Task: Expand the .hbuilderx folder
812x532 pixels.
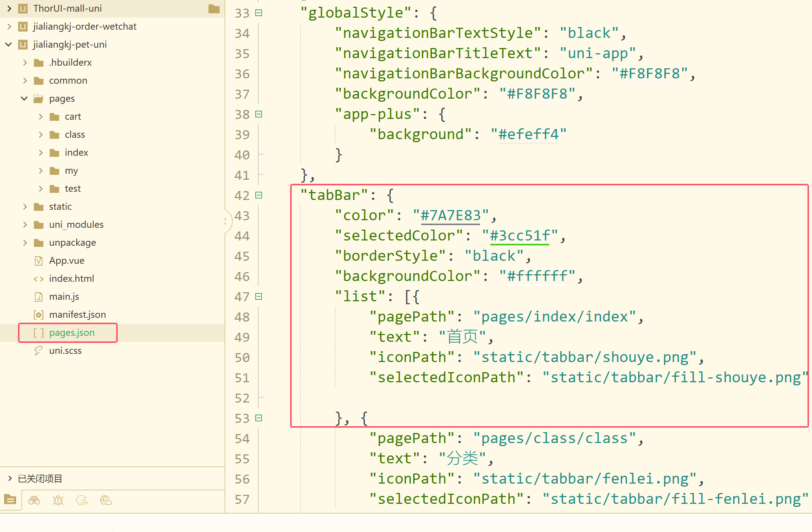Action: [x=25, y=63]
